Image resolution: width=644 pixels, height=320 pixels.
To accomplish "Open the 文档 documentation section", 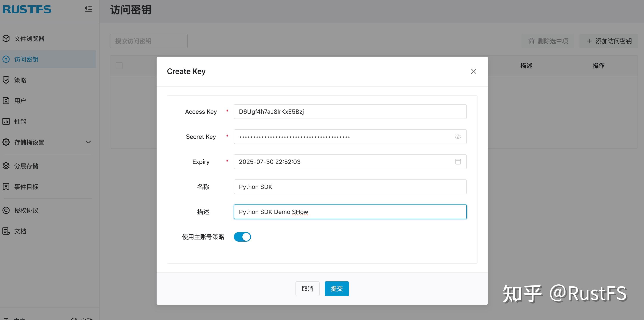I will pyautogui.click(x=20, y=231).
